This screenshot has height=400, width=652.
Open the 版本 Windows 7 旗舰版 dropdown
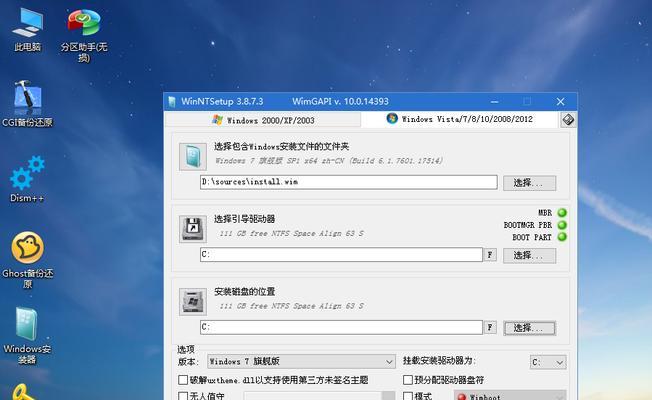point(301,361)
